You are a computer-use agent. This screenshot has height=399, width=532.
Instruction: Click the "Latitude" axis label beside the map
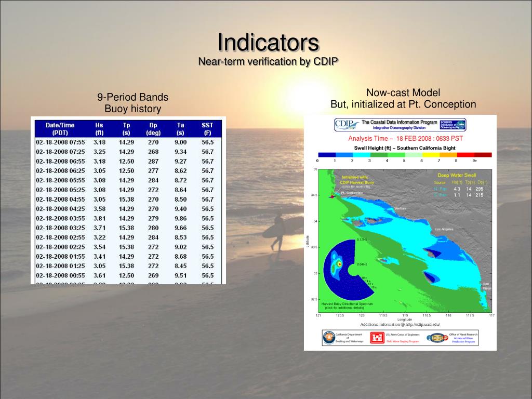click(308, 241)
